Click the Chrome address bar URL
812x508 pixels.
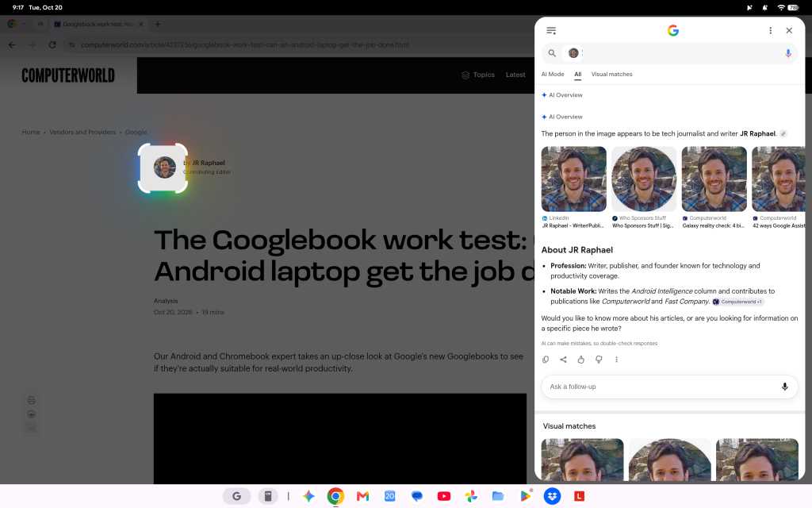(x=244, y=45)
